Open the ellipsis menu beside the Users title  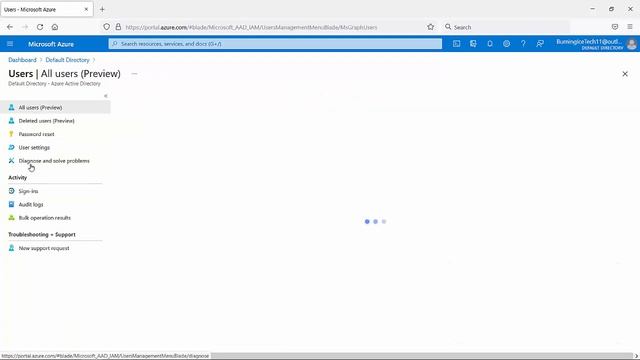point(134,74)
